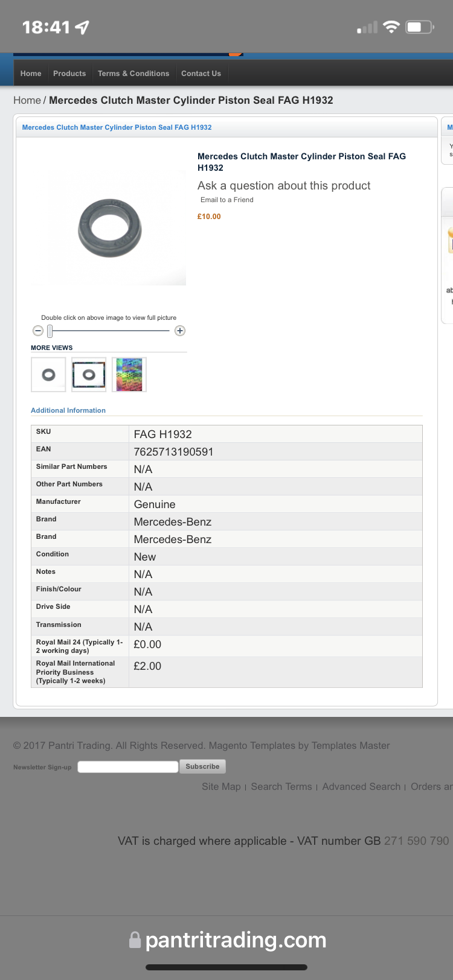Click the EAN value 7625713190591

point(174,452)
